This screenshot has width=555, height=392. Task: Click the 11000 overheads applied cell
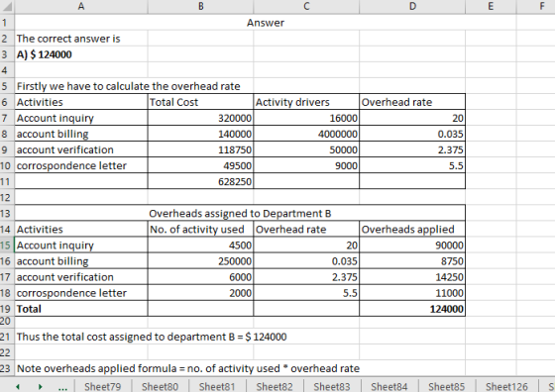(x=412, y=293)
